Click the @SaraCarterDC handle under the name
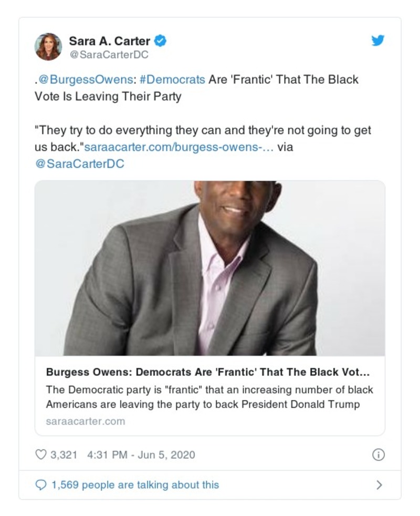 (109, 54)
